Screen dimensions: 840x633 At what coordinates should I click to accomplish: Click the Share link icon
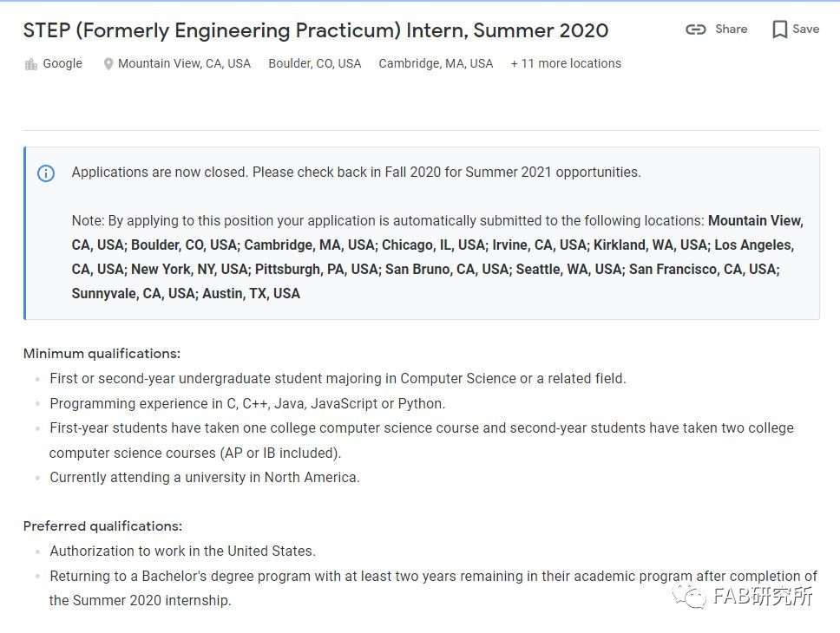pyautogui.click(x=695, y=29)
